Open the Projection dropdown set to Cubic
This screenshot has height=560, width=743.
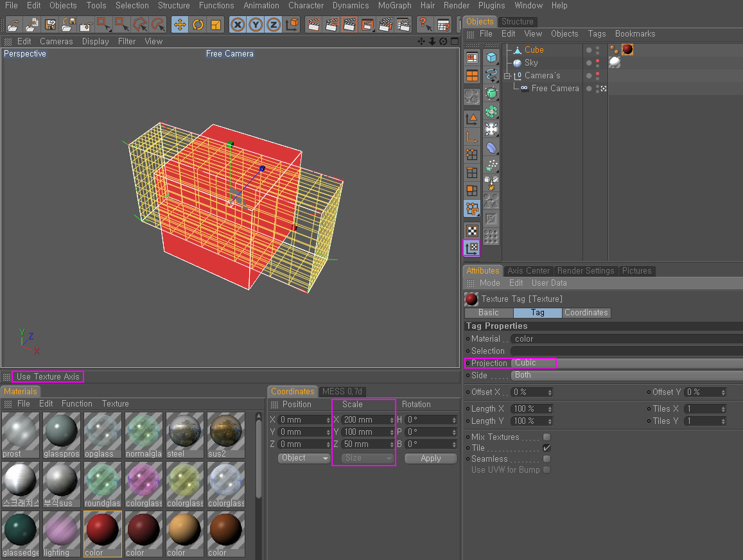tap(534, 363)
